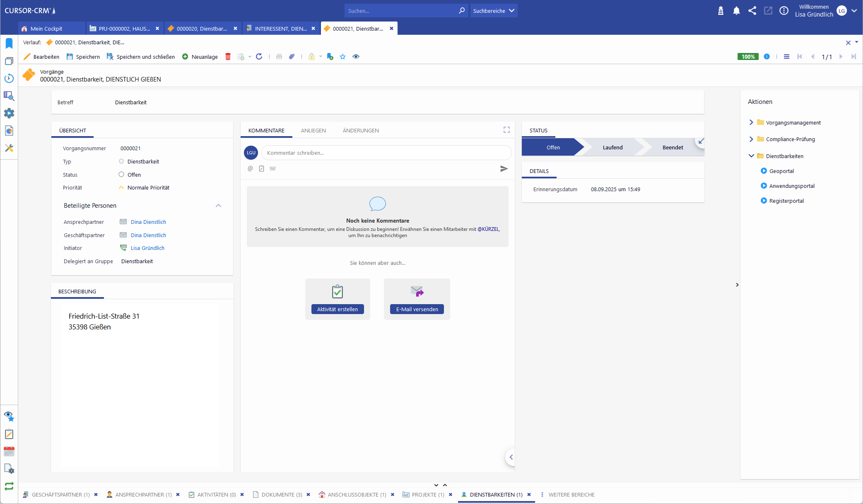The image size is (863, 504).
Task: Click the red trash delete icon
Action: [x=228, y=57]
